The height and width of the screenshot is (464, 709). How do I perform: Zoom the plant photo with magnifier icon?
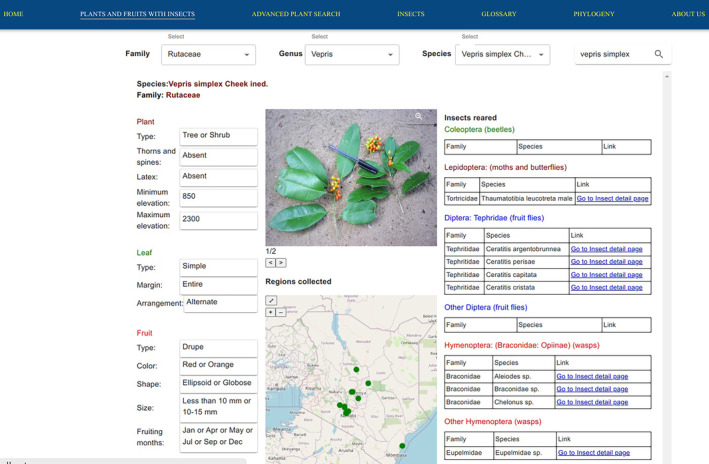[x=419, y=116]
